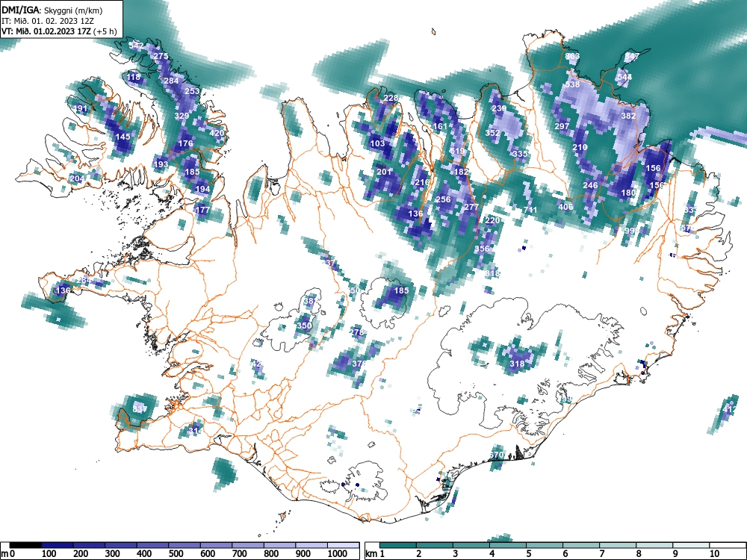
Task: Click the visibility value 177
Action: click(202, 210)
